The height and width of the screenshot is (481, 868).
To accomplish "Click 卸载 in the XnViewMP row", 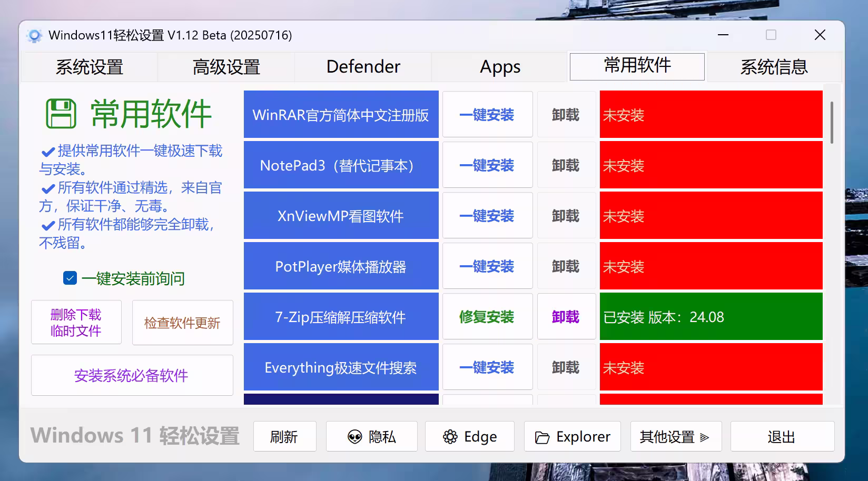I will click(x=566, y=216).
